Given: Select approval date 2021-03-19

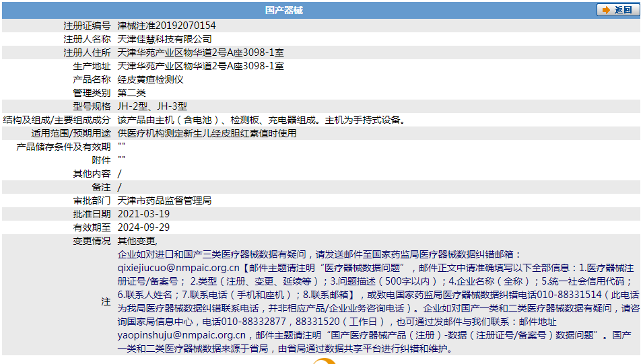Looking at the screenshot, I should [143, 214].
